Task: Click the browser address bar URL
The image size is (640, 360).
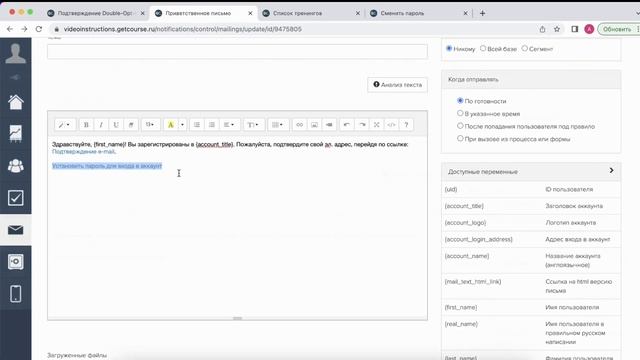Action: pyautogui.click(x=182, y=29)
